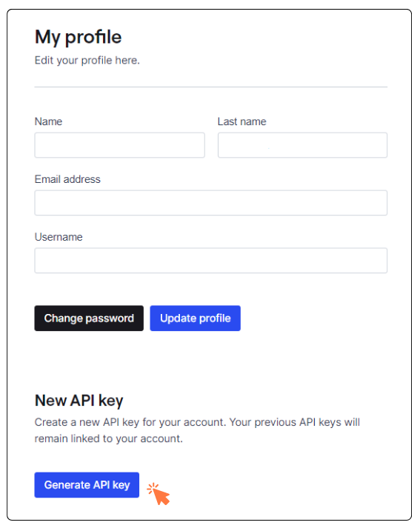Click the horizontal divider under the subtitle

click(x=211, y=87)
